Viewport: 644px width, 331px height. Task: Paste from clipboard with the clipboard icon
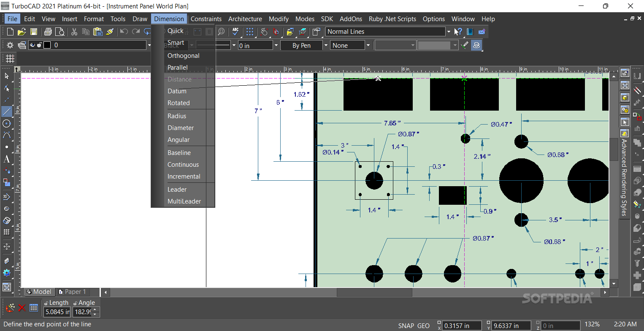tap(98, 32)
